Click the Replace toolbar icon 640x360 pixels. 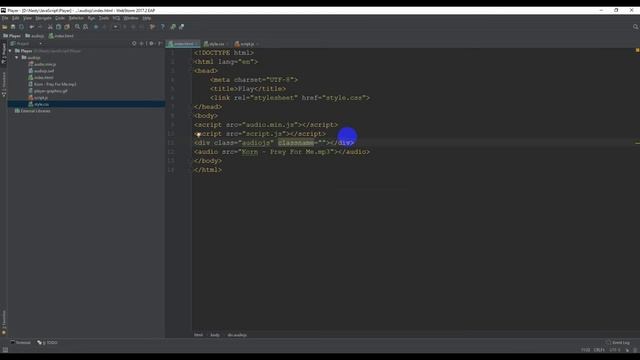pyautogui.click(x=86, y=27)
